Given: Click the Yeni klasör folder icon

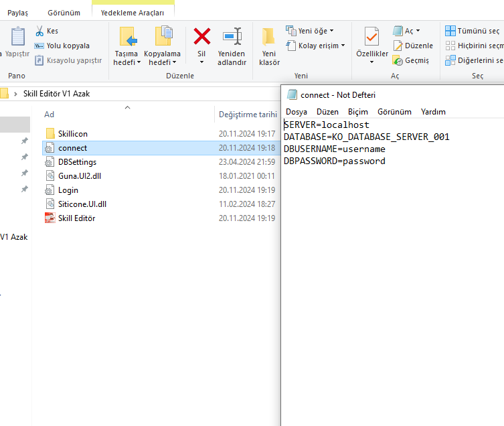Looking at the screenshot, I should [x=269, y=36].
